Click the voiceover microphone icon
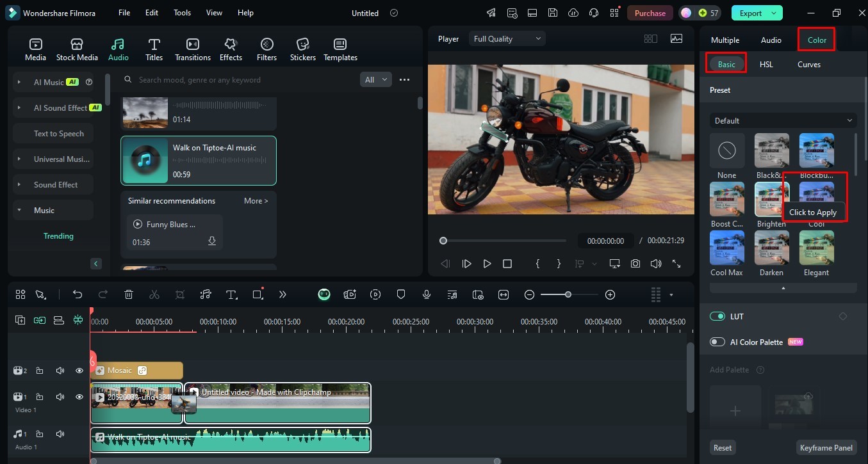The height and width of the screenshot is (464, 868). (x=427, y=294)
